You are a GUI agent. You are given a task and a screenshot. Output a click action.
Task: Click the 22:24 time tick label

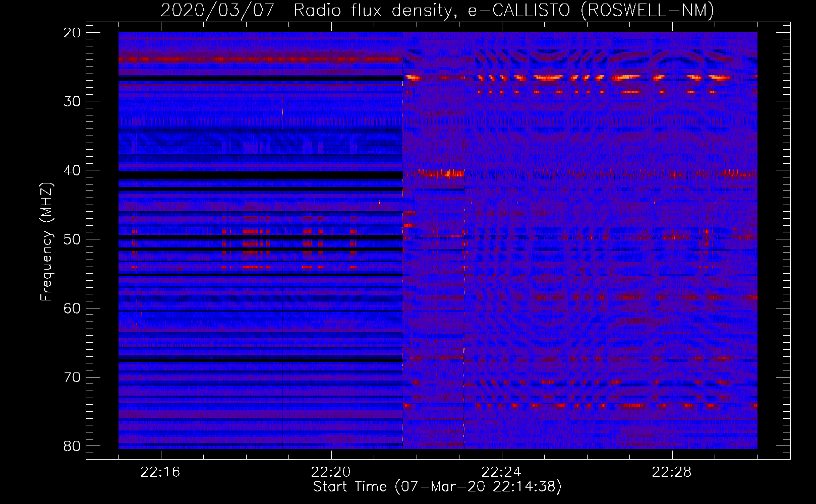(501, 472)
